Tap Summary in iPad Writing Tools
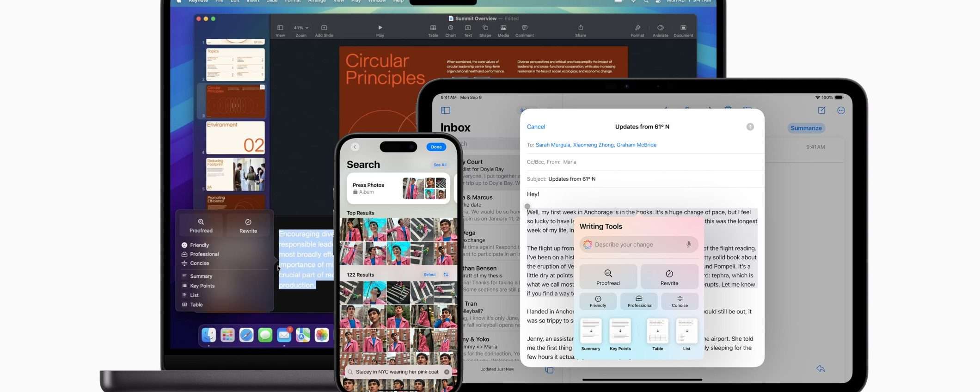The width and height of the screenshot is (980, 392). pos(591,334)
